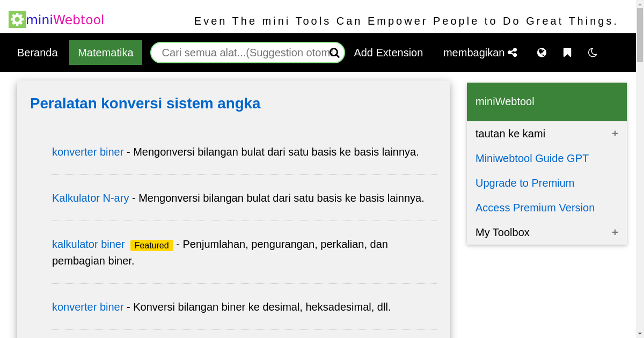Open the konverter biner tool link

87,152
